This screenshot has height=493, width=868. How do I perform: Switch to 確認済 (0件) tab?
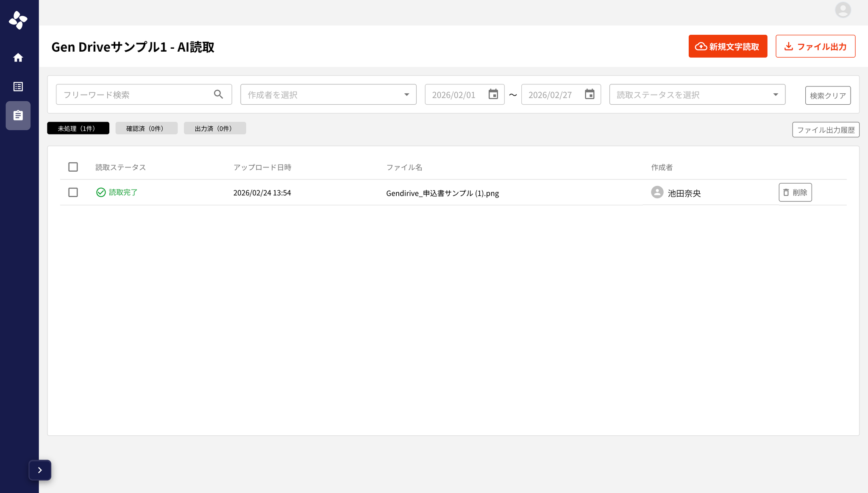coord(146,128)
